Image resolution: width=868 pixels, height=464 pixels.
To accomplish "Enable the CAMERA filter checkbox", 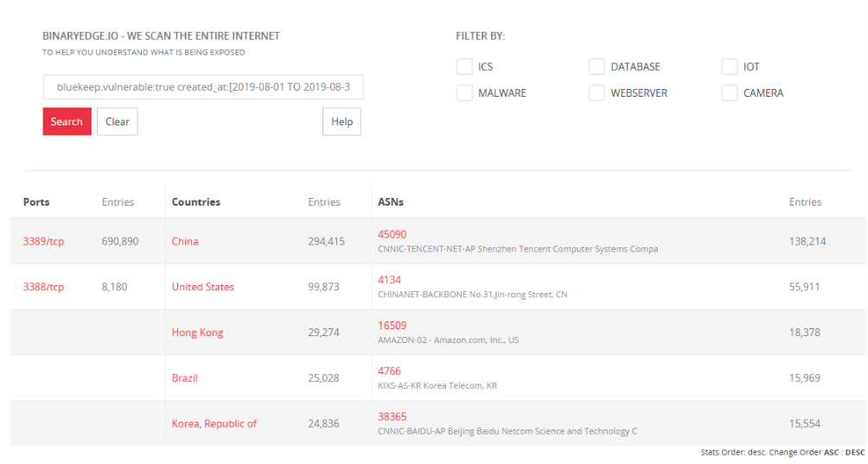I will 729,92.
